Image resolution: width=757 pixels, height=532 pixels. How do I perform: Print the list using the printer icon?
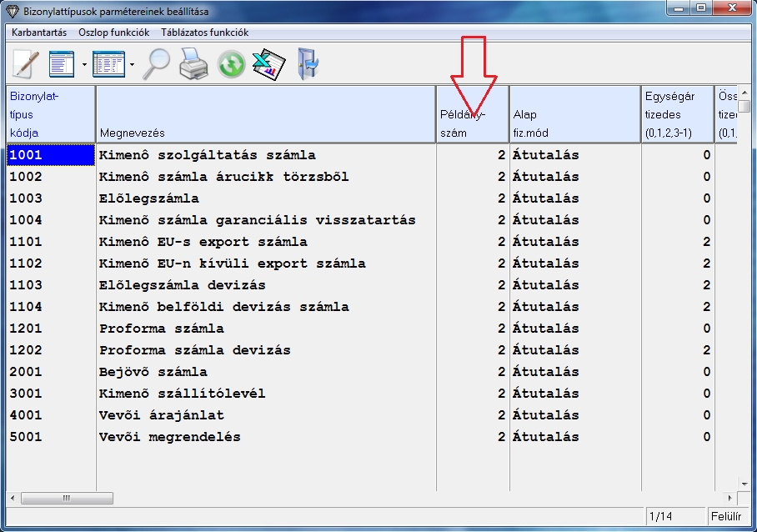pyautogui.click(x=193, y=63)
